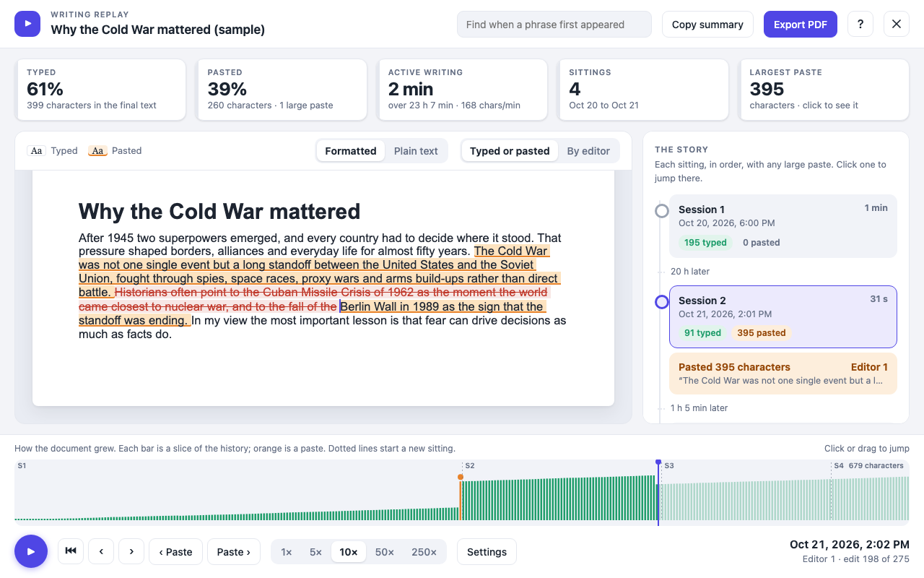Screen dimensions: 924x578
Task: Click the orange paste marker on the timeline
Action: pyautogui.click(x=461, y=477)
